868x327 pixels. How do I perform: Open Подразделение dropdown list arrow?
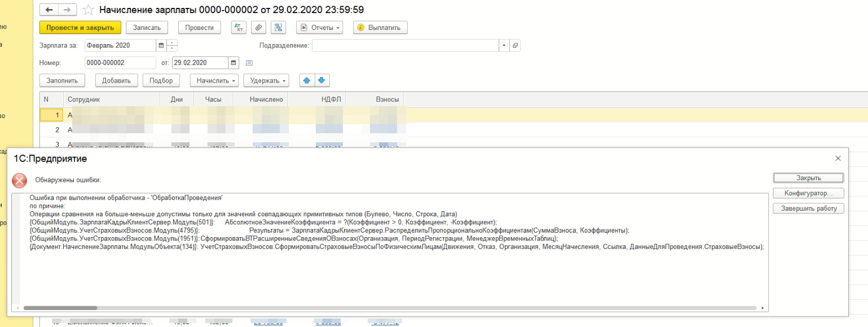(x=503, y=46)
